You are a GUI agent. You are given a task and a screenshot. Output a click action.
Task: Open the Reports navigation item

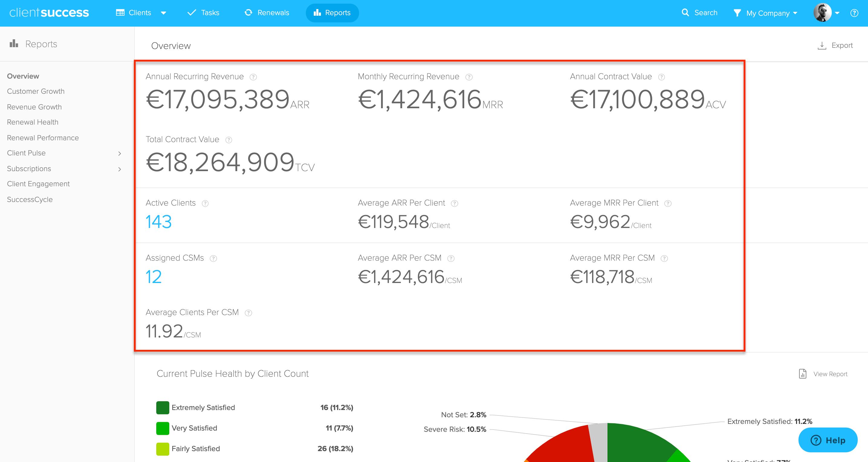click(x=332, y=12)
